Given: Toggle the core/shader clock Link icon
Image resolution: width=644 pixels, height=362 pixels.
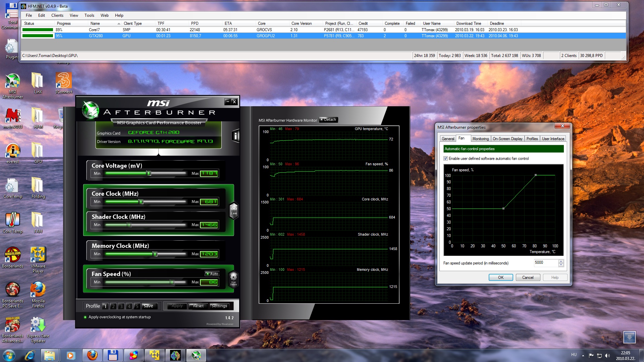Looking at the screenshot, I should coord(234,210).
